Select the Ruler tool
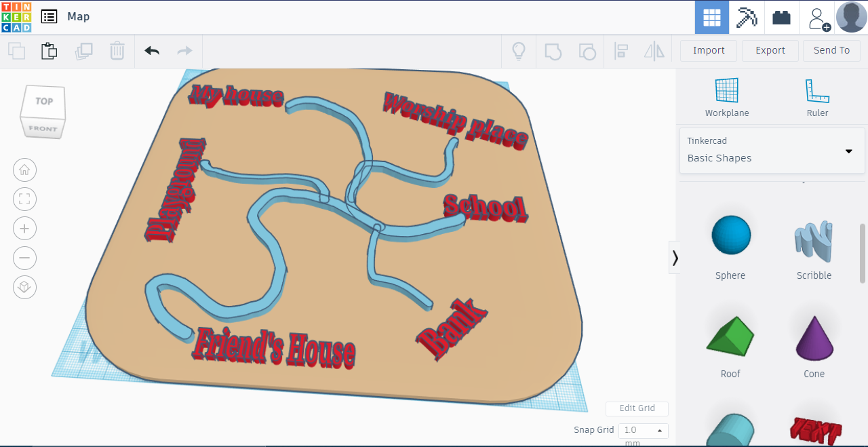 pyautogui.click(x=817, y=95)
